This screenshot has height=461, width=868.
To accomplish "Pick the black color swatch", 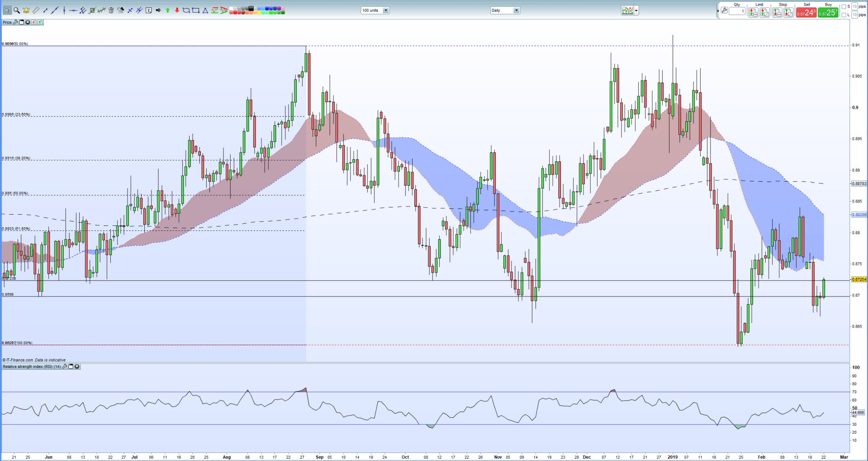I will 251,9.
